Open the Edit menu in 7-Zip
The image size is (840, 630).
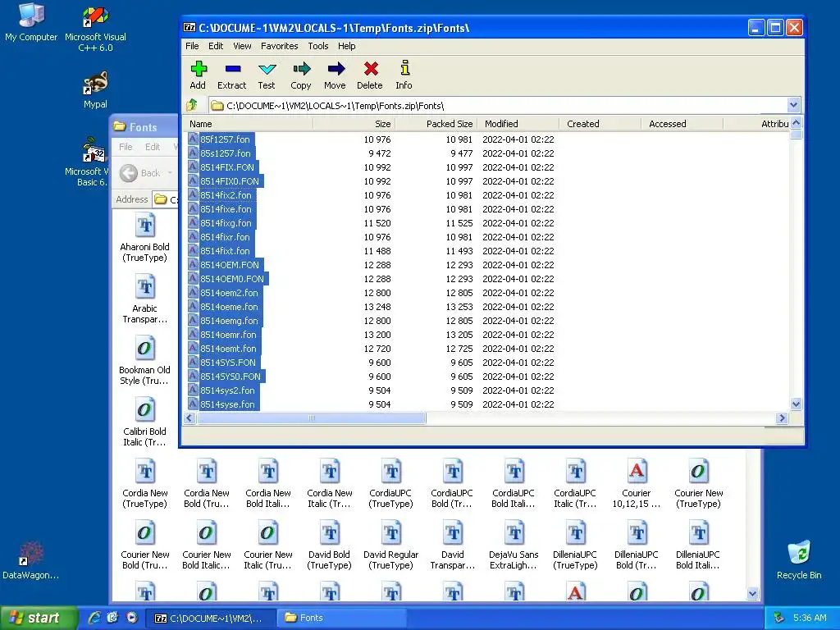[216, 46]
